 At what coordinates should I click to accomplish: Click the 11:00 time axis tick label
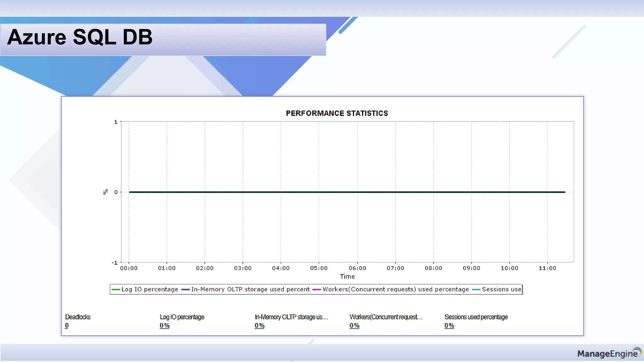click(547, 268)
